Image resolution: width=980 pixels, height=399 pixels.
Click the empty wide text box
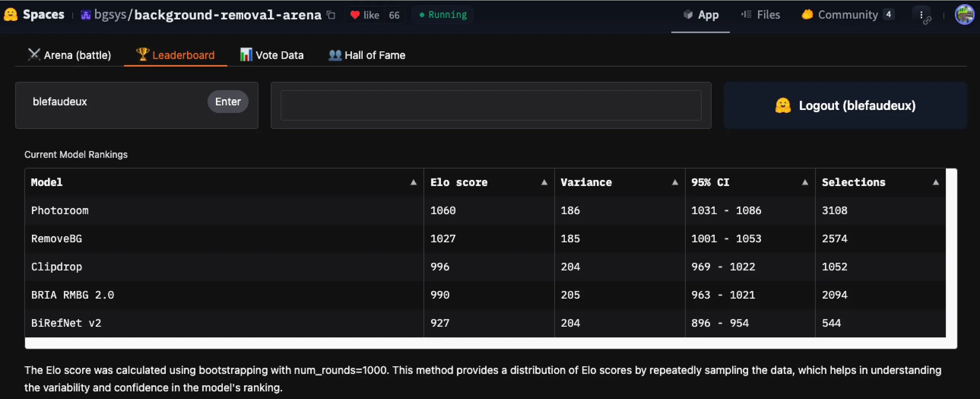click(491, 105)
